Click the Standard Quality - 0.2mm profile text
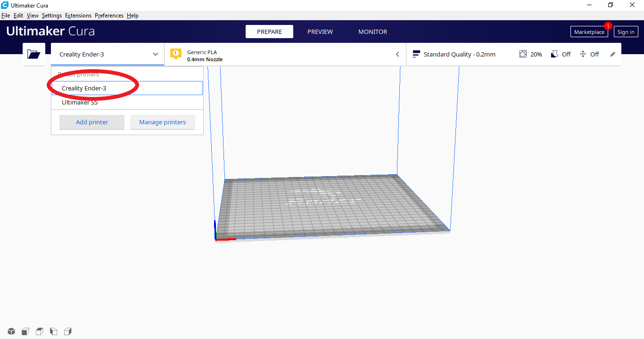Image resolution: width=644 pixels, height=339 pixels. pos(460,54)
